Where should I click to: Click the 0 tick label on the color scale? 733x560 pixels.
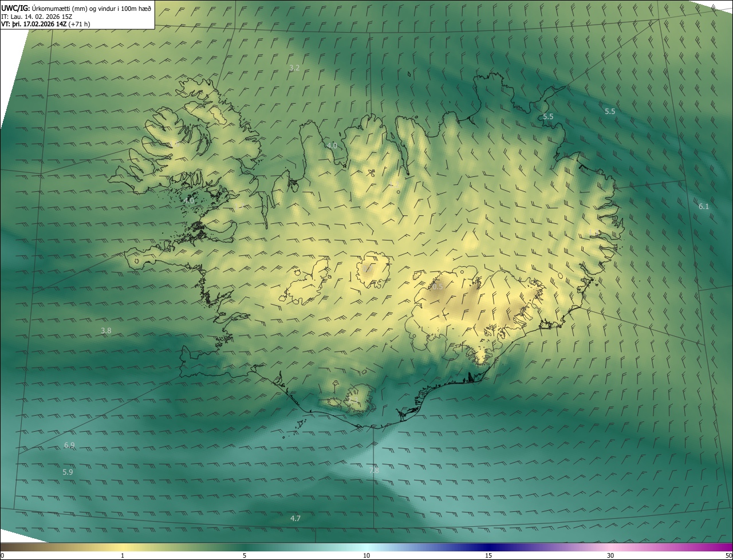(2, 555)
